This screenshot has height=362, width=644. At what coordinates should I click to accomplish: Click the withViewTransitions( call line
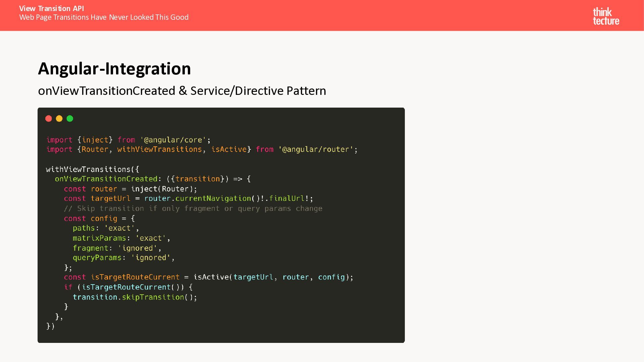(x=92, y=169)
